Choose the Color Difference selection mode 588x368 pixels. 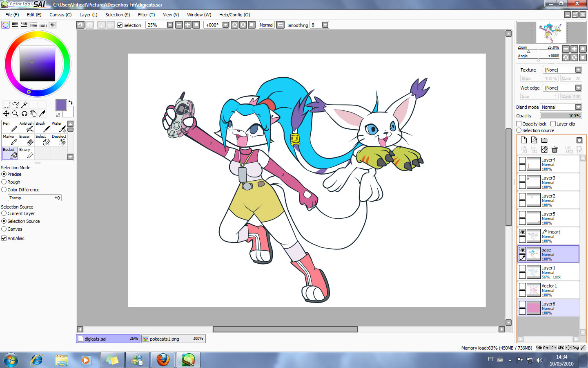pyautogui.click(x=4, y=190)
